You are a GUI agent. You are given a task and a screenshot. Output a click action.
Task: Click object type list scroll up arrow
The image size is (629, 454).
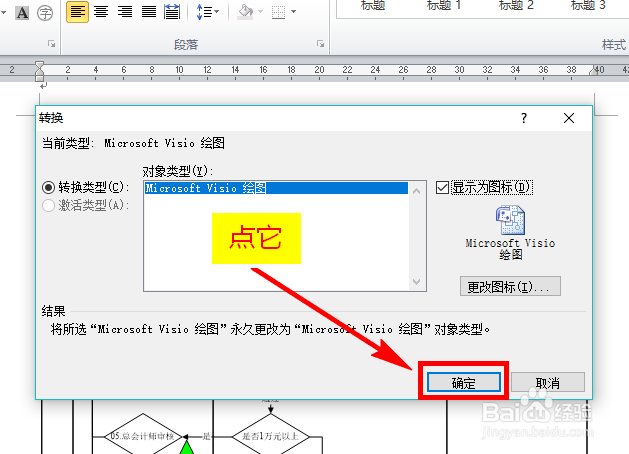tap(417, 191)
